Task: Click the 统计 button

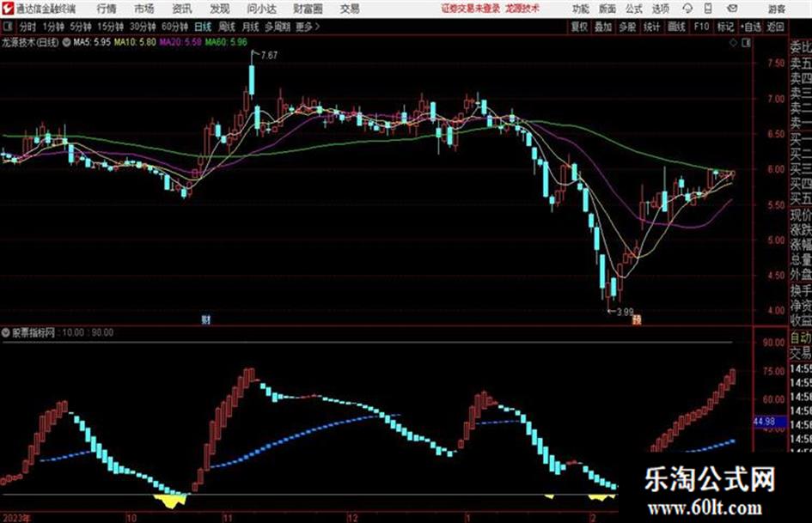Action: 652,27
